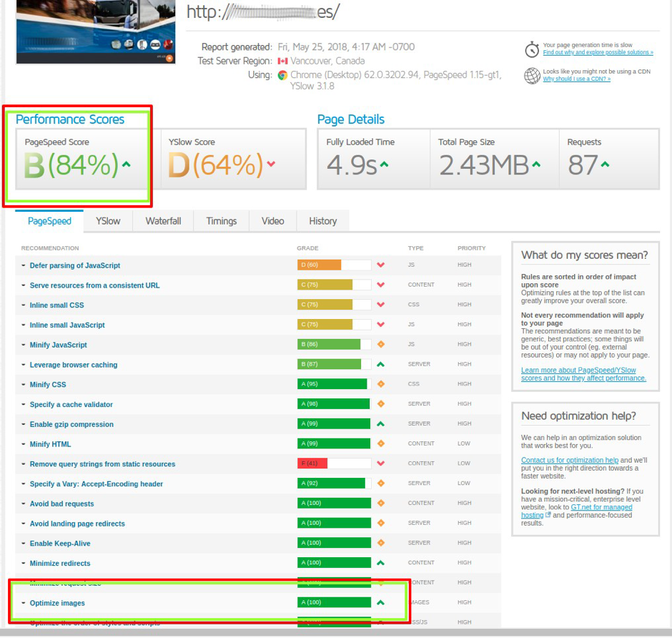The height and width of the screenshot is (638, 672).
Task: Expand the Defer parsing of JavaScript recommendation
Action: [74, 265]
